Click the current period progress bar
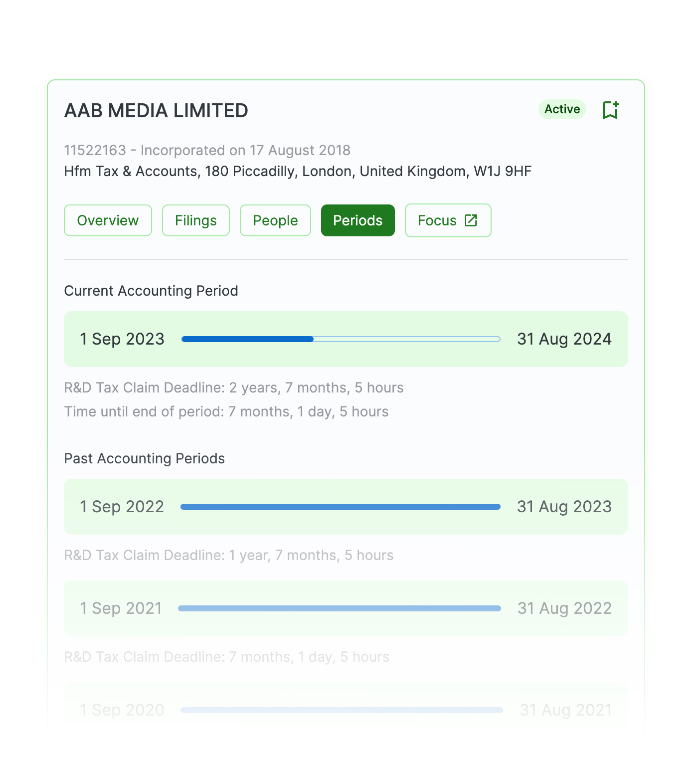 point(341,339)
